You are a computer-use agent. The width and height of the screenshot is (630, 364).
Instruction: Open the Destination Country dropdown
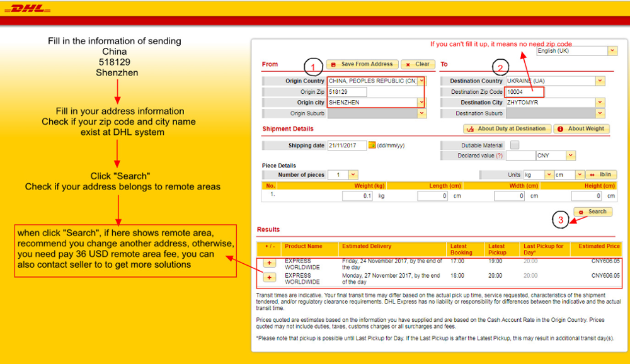pos(600,81)
